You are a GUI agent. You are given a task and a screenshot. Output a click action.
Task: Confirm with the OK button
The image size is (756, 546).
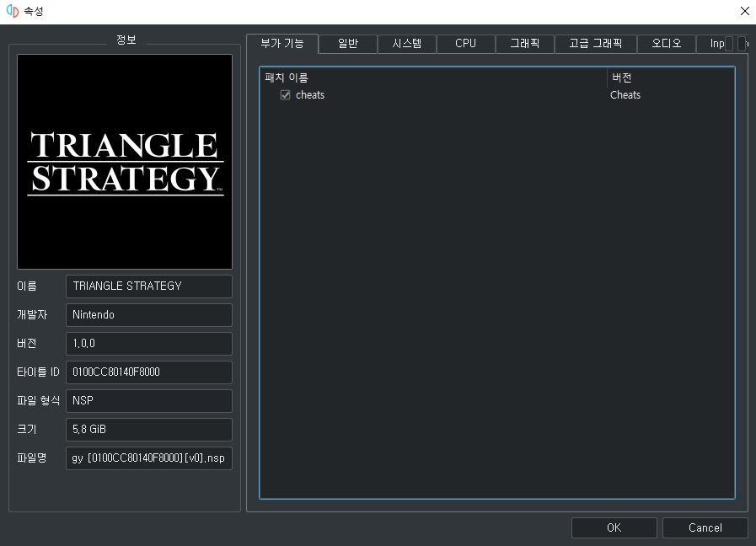click(614, 527)
